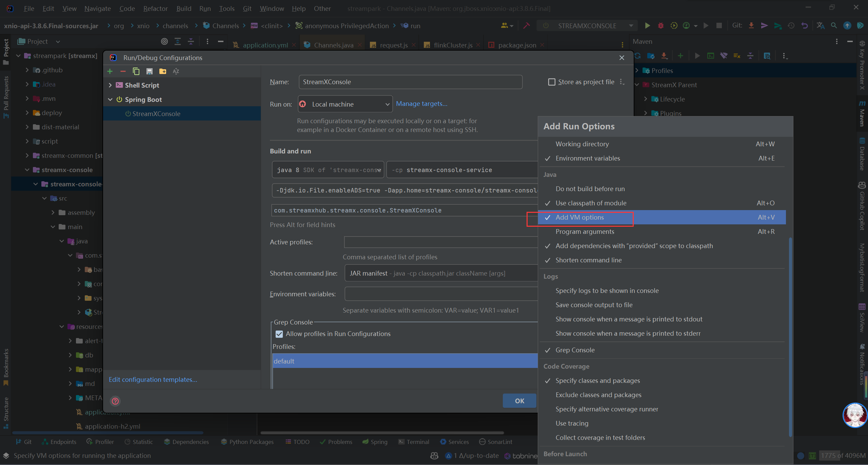
Task: Click the sort configurations alphabetically icon
Action: tap(176, 71)
